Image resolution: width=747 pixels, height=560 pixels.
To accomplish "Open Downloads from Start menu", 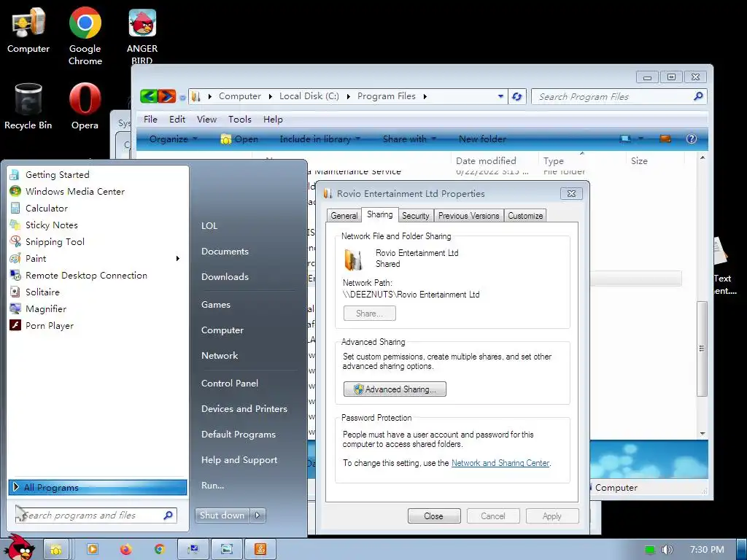I will pos(225,276).
